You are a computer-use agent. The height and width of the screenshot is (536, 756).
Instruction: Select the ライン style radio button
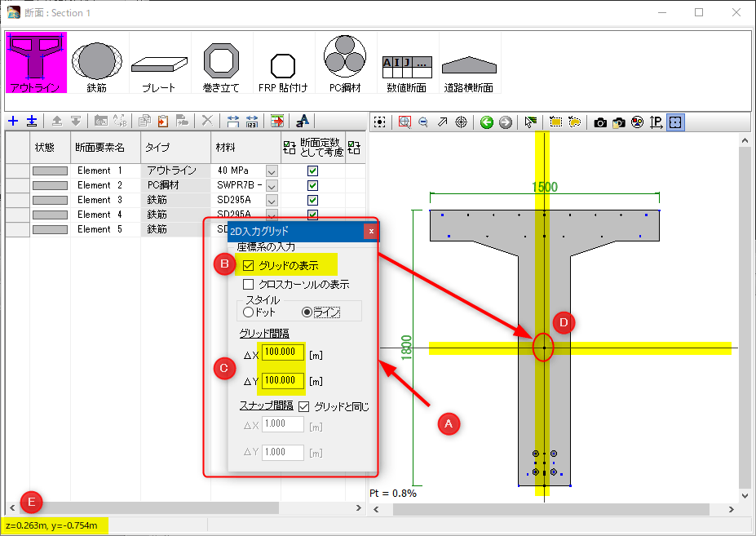307,312
